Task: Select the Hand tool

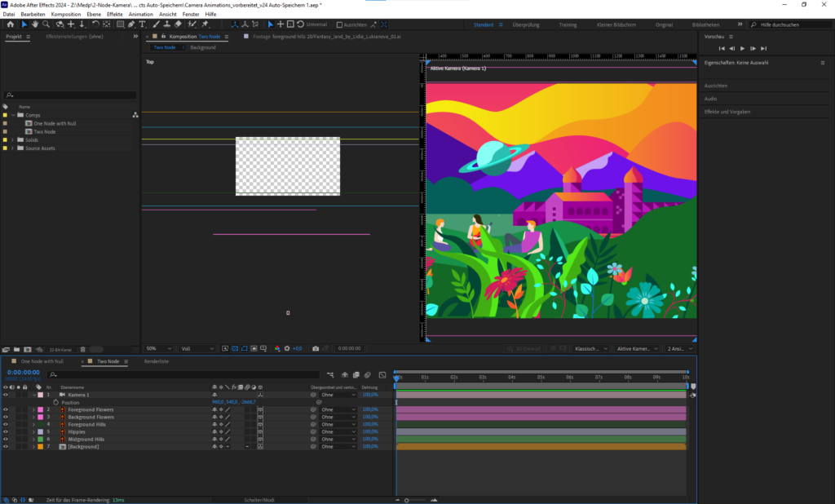Action: point(34,24)
